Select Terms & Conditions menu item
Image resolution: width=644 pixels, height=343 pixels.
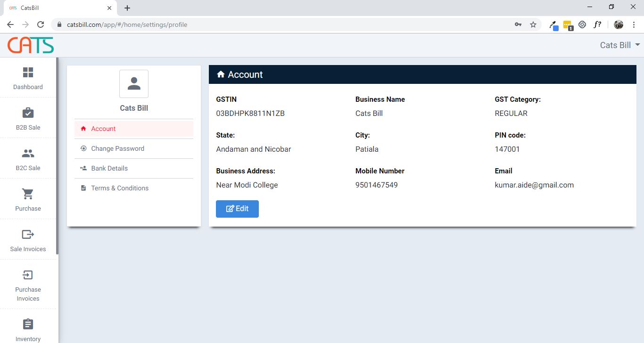tap(134, 188)
